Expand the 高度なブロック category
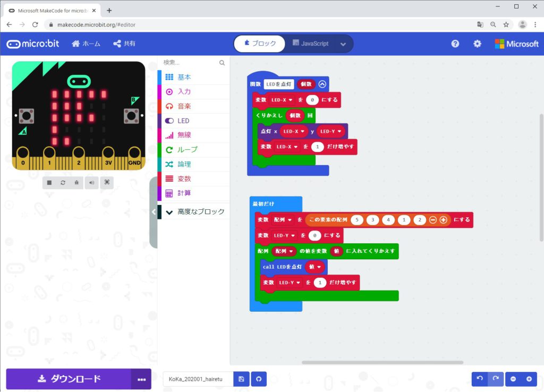This screenshot has width=544, height=392. (x=194, y=211)
